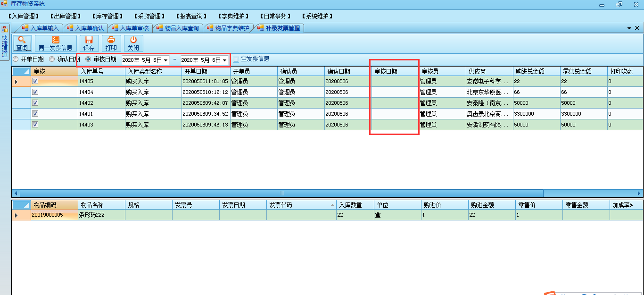
Task: Click the 供应商 column header
Action: point(489,72)
